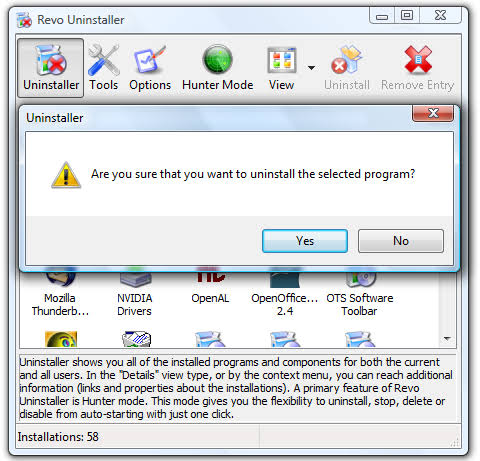Click the program list scroll-down arrow

[x=447, y=339]
